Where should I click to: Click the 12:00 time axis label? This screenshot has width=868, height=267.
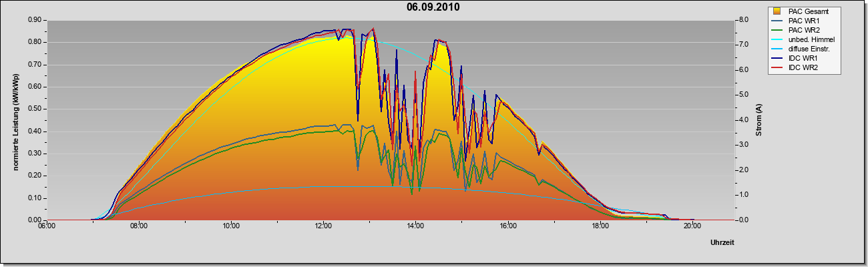[323, 226]
